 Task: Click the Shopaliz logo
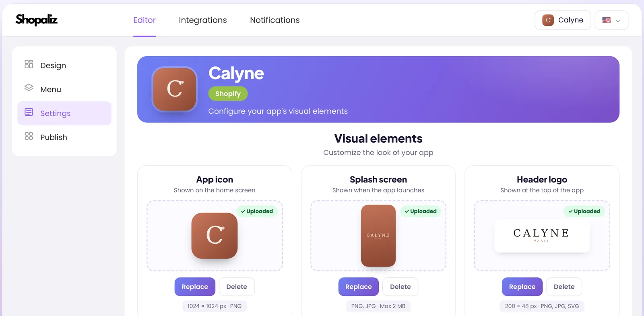pyautogui.click(x=36, y=19)
